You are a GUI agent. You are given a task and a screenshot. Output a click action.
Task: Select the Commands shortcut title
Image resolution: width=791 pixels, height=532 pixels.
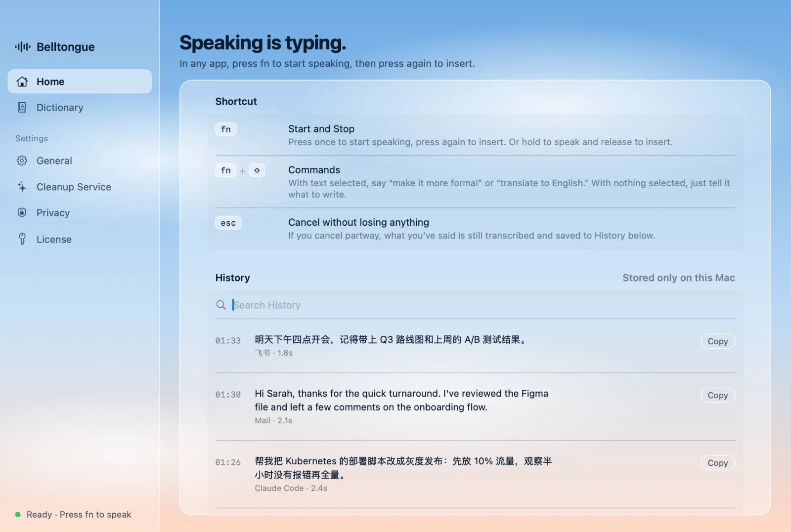(314, 170)
